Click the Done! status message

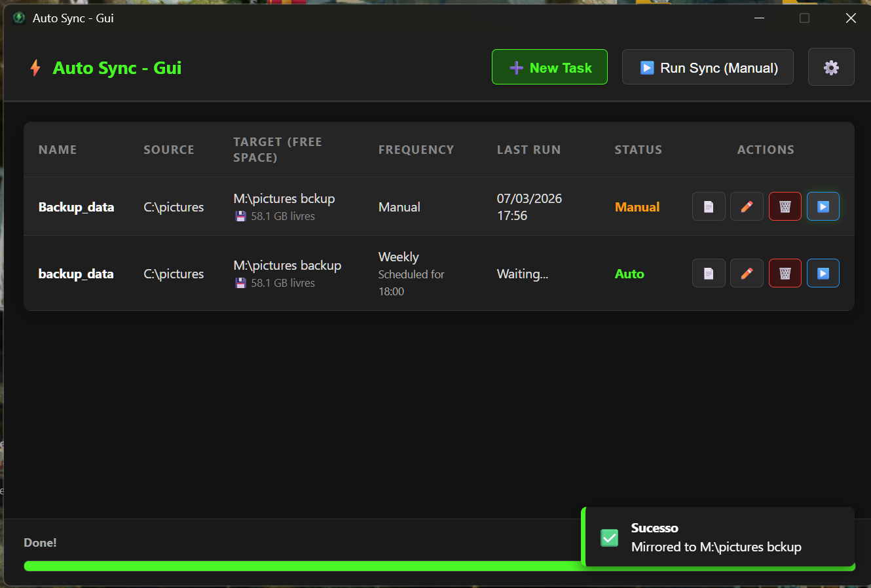(40, 542)
